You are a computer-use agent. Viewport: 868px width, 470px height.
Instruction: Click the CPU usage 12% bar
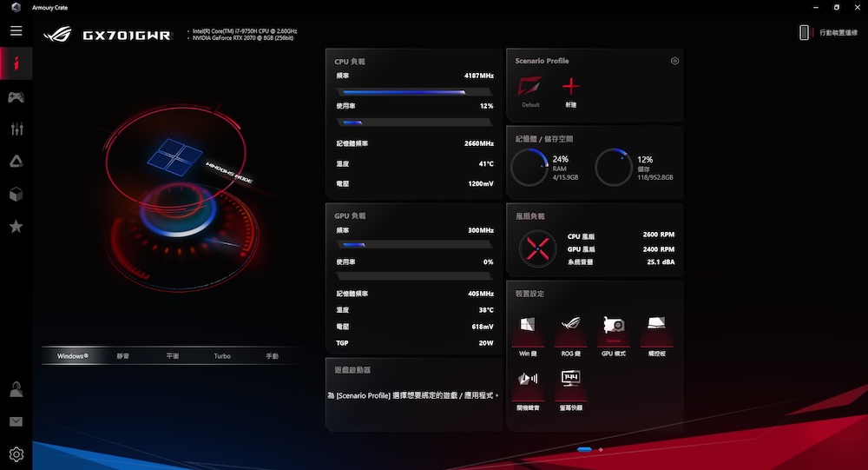pos(413,122)
